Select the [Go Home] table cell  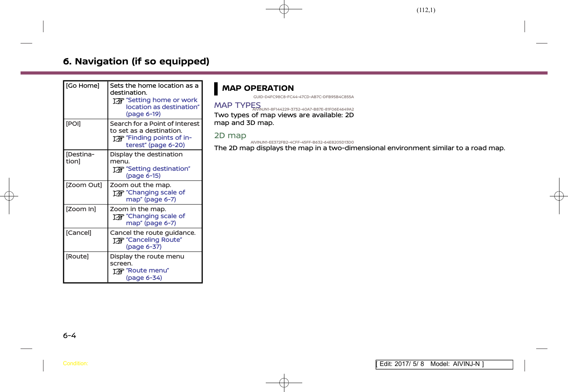coord(86,100)
